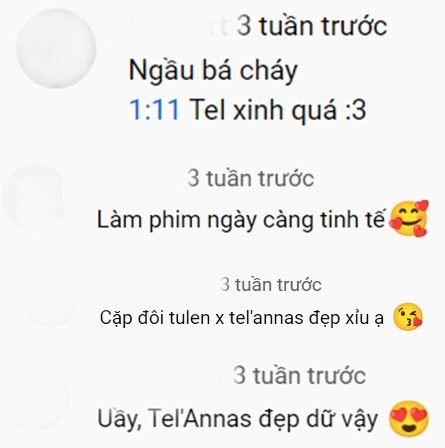The image size is (445, 448).
Task: Click the kissing wink face emoji
Action: (x=408, y=317)
